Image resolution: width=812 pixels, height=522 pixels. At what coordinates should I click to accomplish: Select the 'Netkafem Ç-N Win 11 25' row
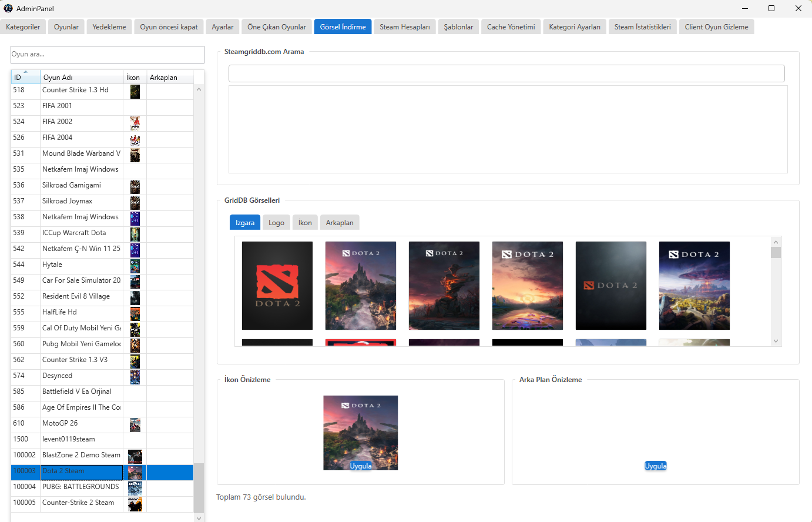click(102, 250)
